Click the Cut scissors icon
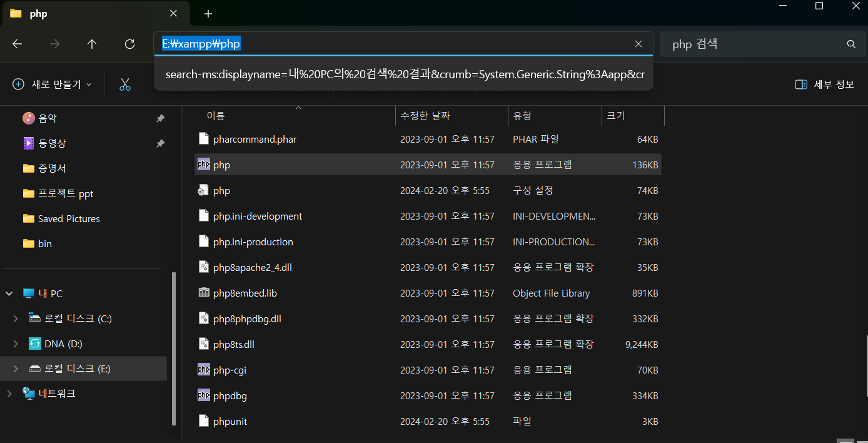 point(125,84)
